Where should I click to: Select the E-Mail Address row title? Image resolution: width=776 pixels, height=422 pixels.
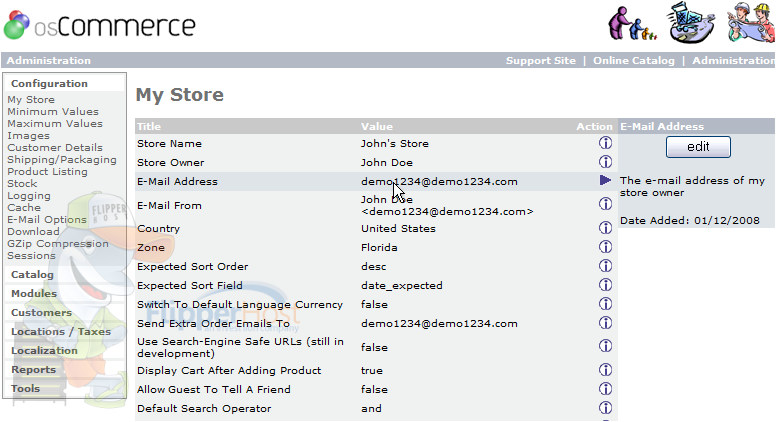click(177, 182)
